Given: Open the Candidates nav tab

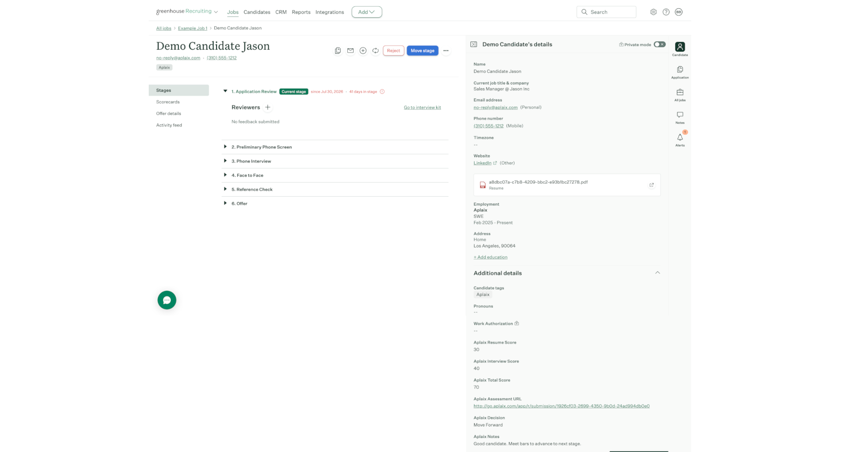Looking at the screenshot, I should click(257, 12).
